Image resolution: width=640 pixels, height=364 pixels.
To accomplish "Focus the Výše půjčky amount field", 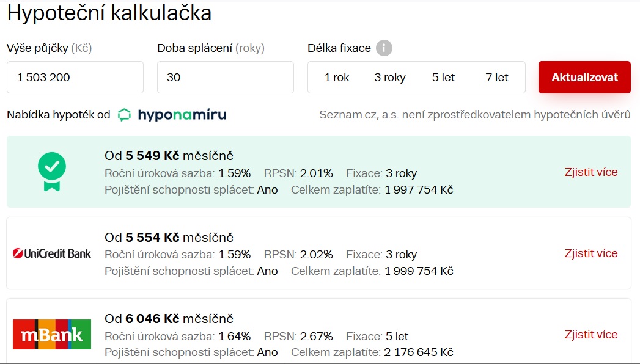I will 75,78.
